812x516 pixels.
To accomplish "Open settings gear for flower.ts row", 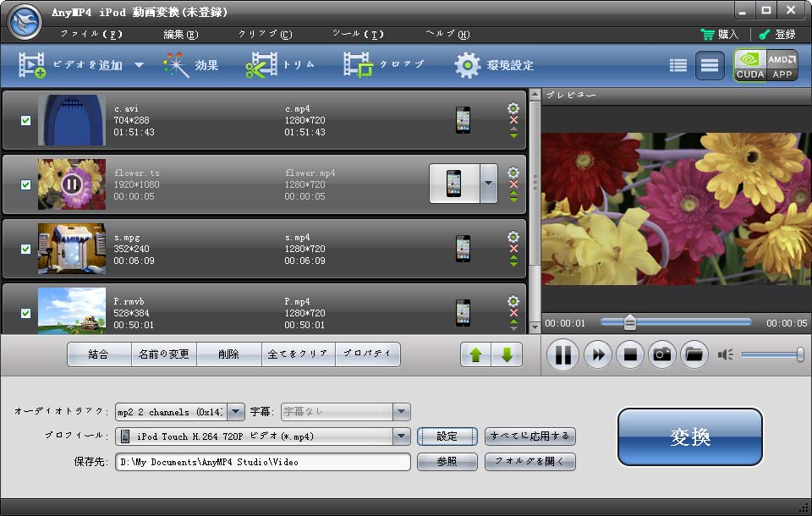I will (513, 173).
